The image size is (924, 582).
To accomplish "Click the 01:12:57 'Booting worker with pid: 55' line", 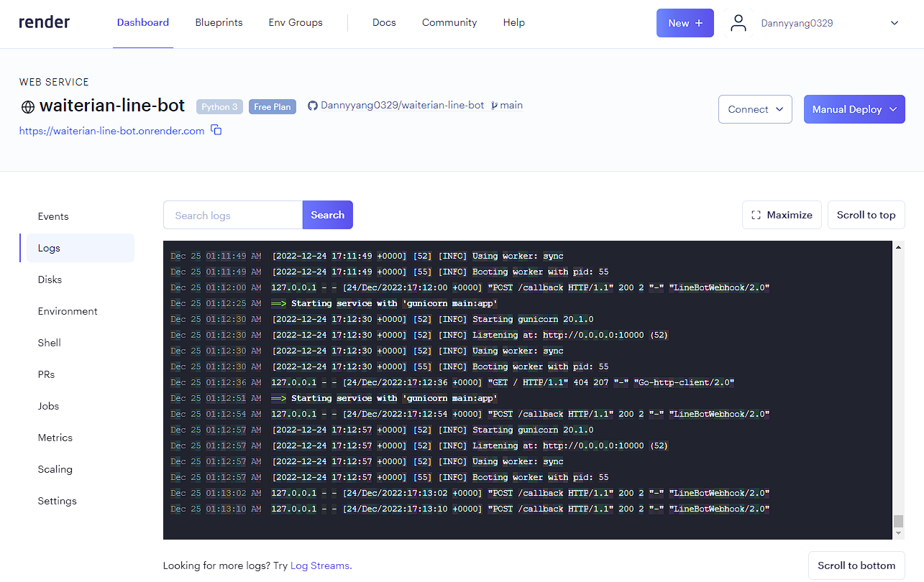I will pyautogui.click(x=390, y=477).
